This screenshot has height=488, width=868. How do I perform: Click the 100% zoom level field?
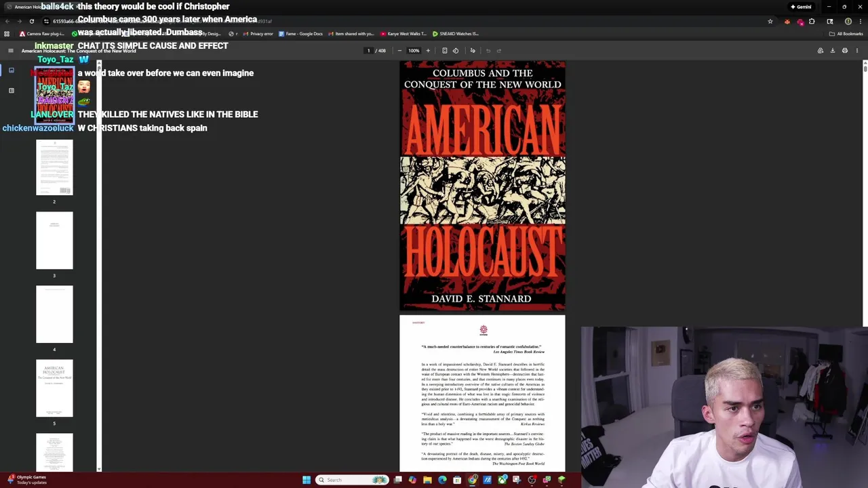pyautogui.click(x=414, y=51)
